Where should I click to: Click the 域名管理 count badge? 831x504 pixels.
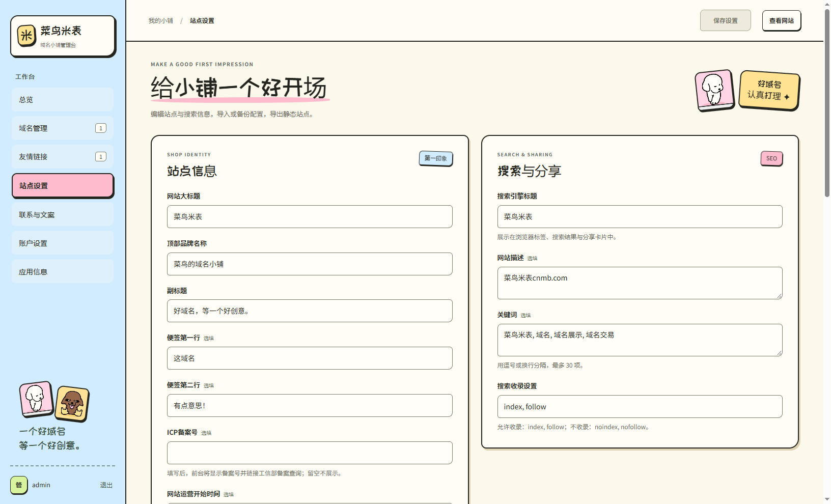click(101, 128)
